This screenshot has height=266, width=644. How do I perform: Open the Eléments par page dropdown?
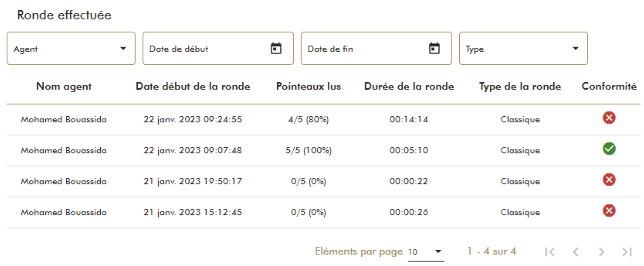click(x=425, y=252)
